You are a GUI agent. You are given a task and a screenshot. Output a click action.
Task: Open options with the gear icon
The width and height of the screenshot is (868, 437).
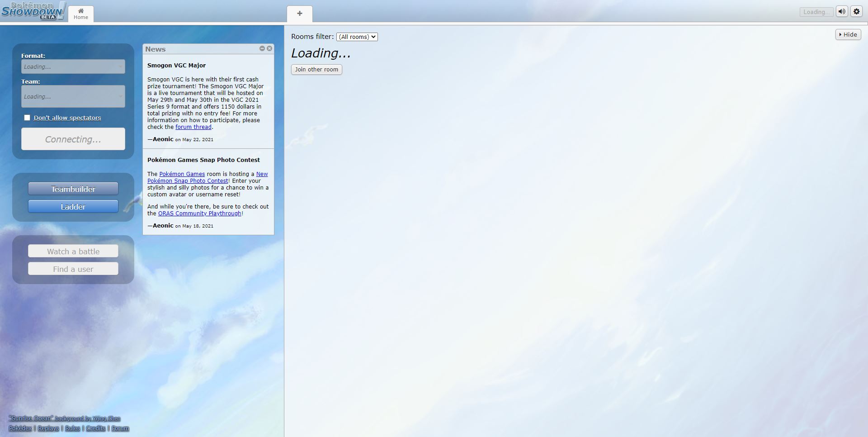click(856, 12)
